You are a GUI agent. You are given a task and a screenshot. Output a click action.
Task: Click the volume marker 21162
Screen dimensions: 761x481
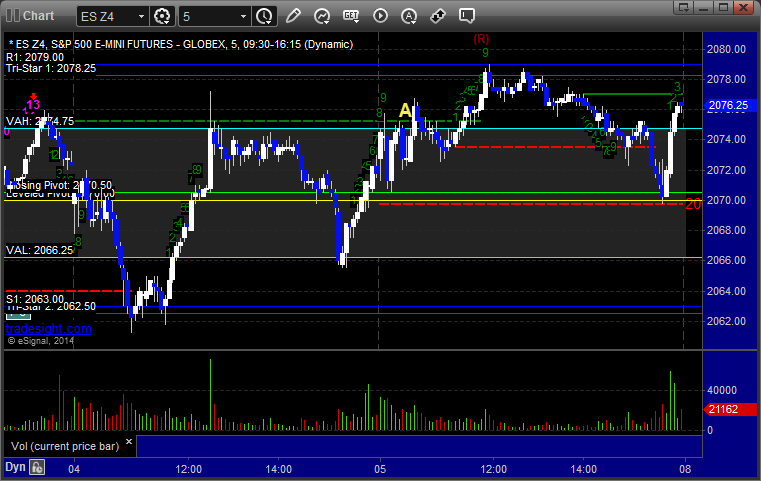(729, 409)
